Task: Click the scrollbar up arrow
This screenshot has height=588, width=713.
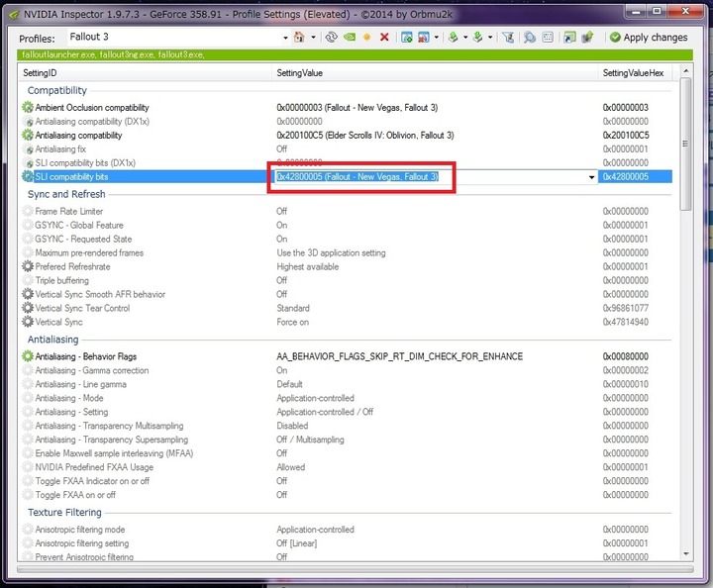Action: [x=686, y=71]
